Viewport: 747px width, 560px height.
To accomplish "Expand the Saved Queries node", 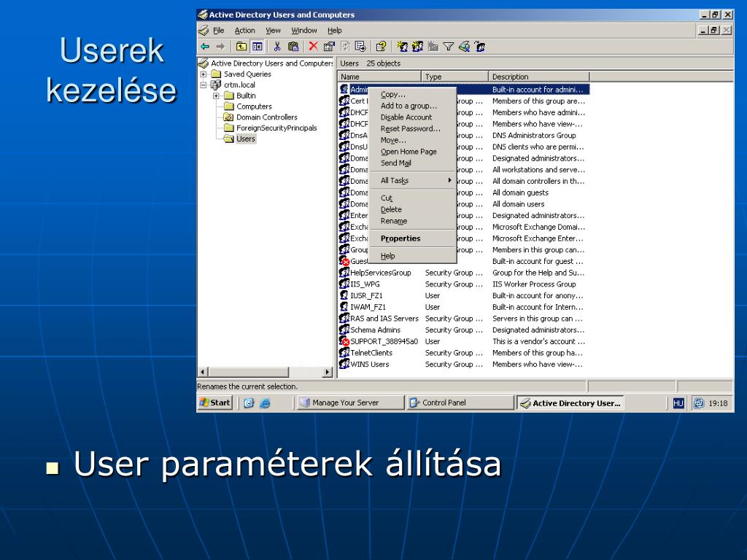I will 204,74.
